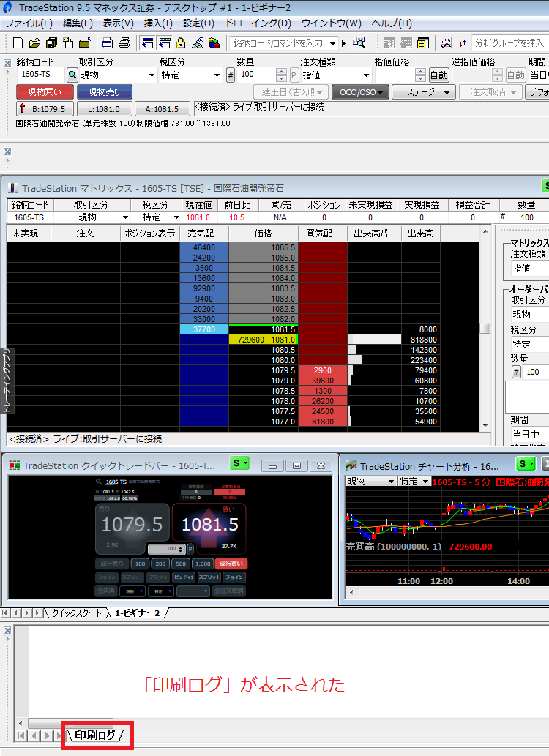This screenshot has width=549, height=756.
Task: Open the 注文種類 dropdown showing 指値
Action: [366, 75]
